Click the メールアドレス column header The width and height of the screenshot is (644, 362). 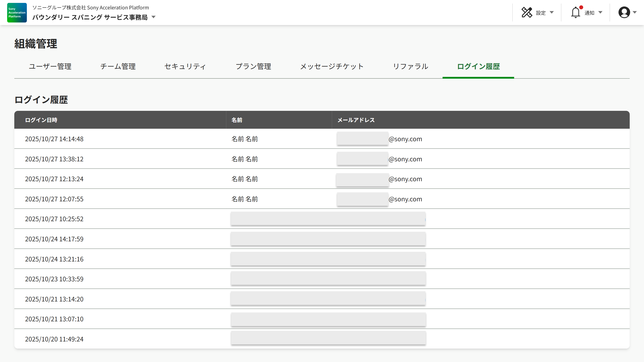click(x=356, y=120)
